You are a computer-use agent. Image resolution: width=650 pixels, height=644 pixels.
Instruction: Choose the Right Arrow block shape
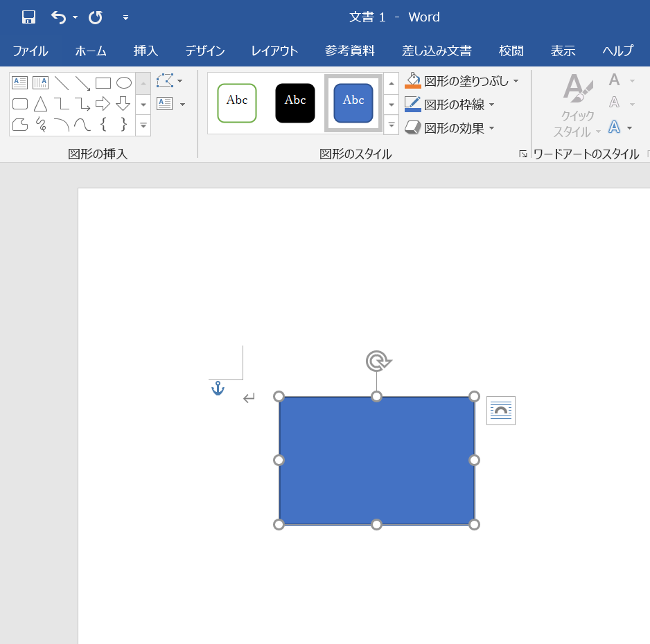pos(103,104)
